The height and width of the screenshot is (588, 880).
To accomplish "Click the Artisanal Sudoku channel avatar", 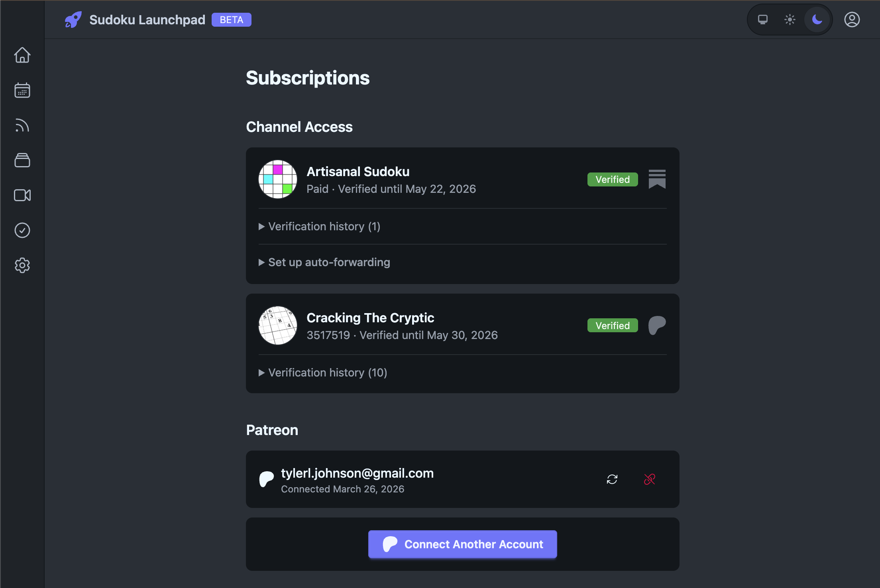I will tap(278, 179).
